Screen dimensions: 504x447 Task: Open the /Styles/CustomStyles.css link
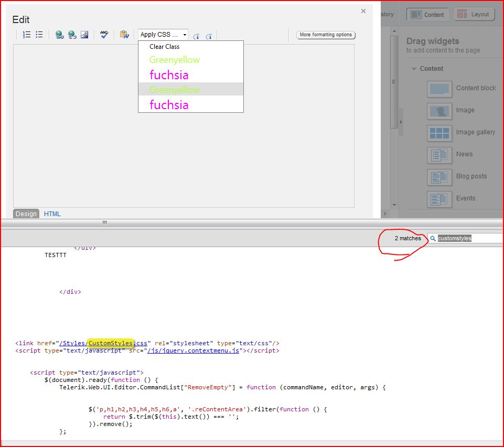[x=103, y=343]
